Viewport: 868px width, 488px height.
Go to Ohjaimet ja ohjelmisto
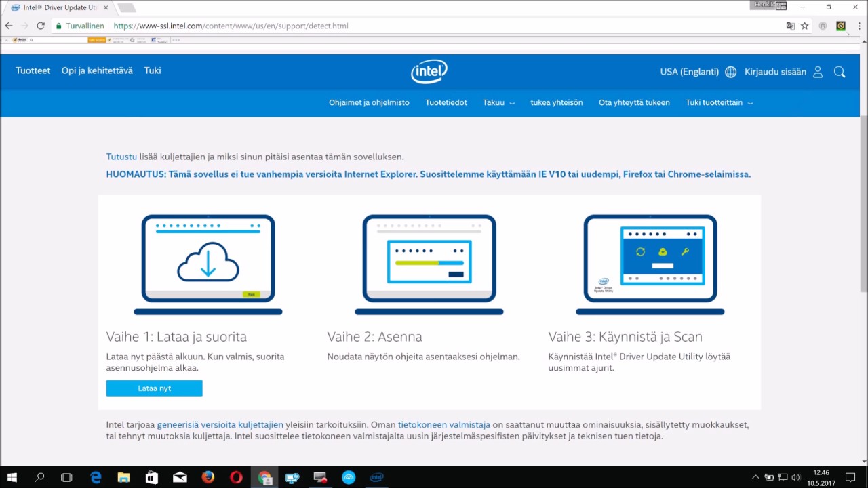370,103
